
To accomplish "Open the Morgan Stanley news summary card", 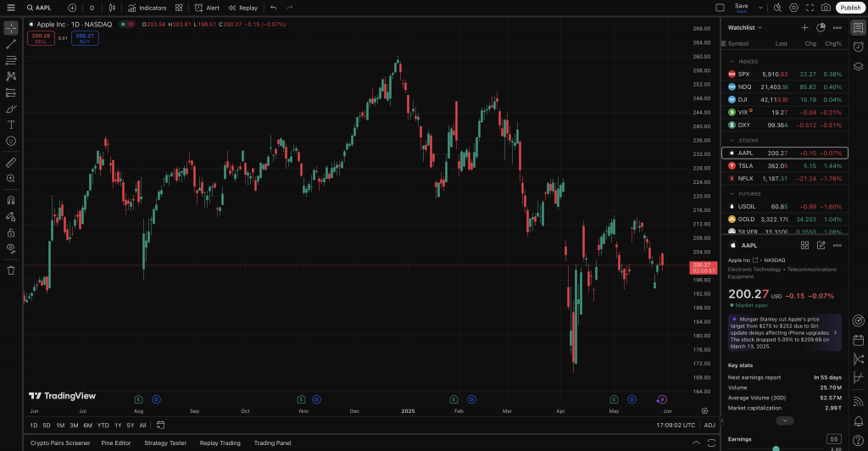I will pyautogui.click(x=784, y=332).
